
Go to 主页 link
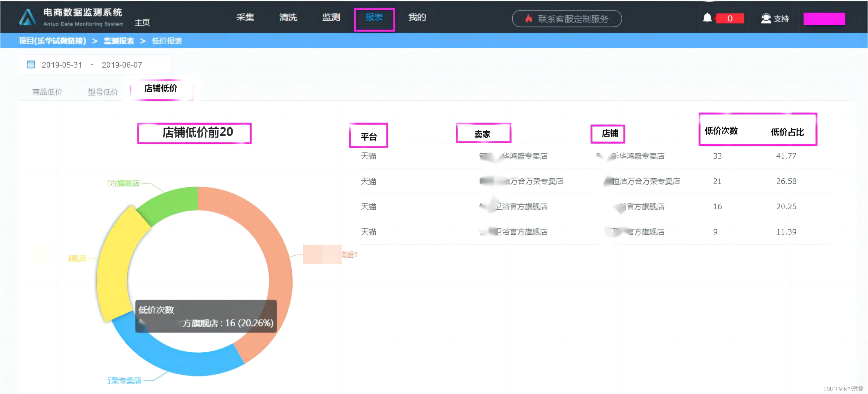142,22
